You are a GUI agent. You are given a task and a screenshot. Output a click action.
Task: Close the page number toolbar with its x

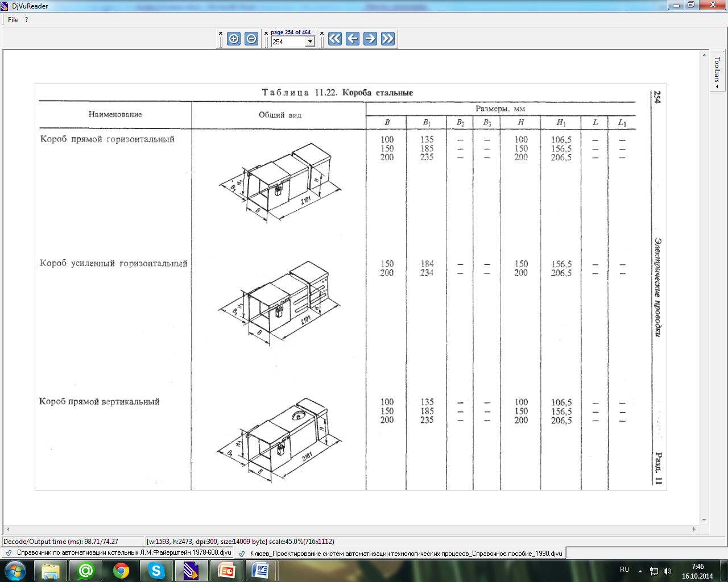(x=266, y=33)
